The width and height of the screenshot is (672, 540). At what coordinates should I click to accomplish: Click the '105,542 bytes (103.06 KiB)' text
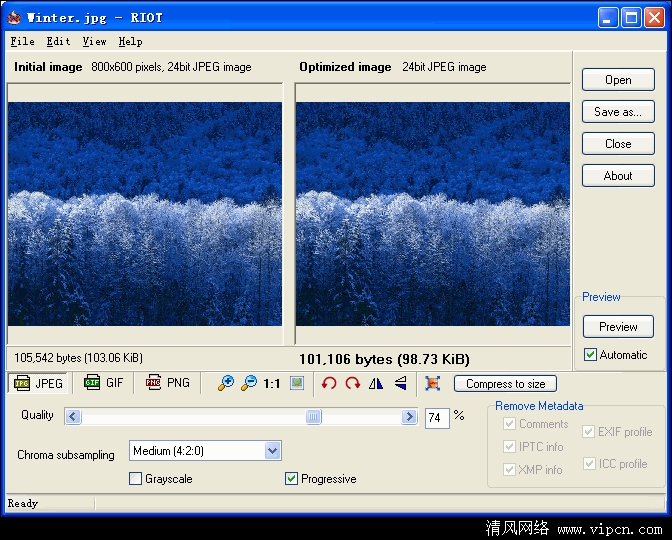click(x=78, y=358)
